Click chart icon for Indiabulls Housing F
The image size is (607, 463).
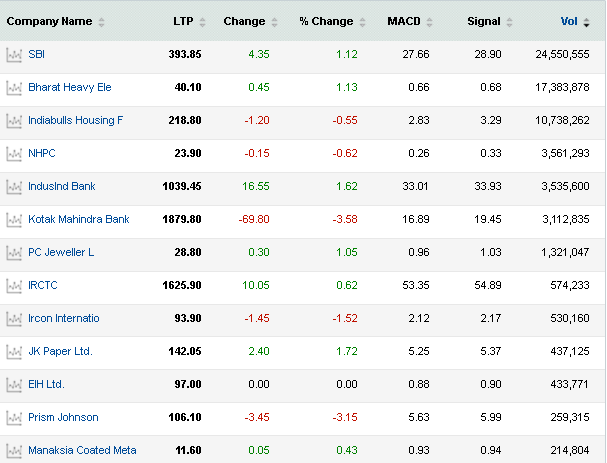tap(13, 121)
